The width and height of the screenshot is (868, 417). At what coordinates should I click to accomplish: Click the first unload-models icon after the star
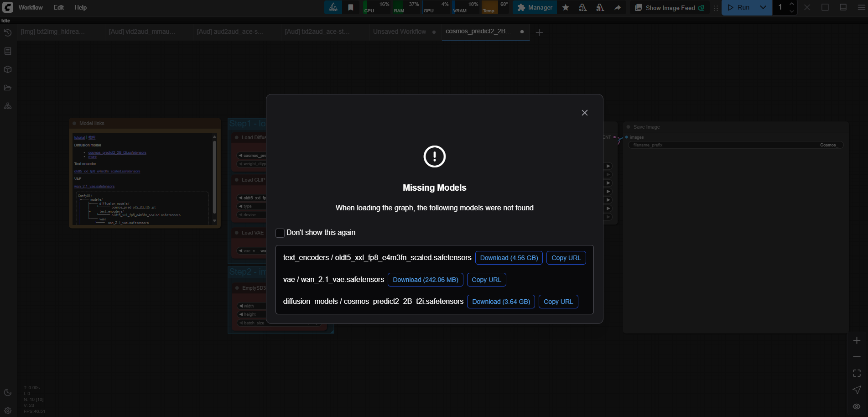[x=583, y=7]
